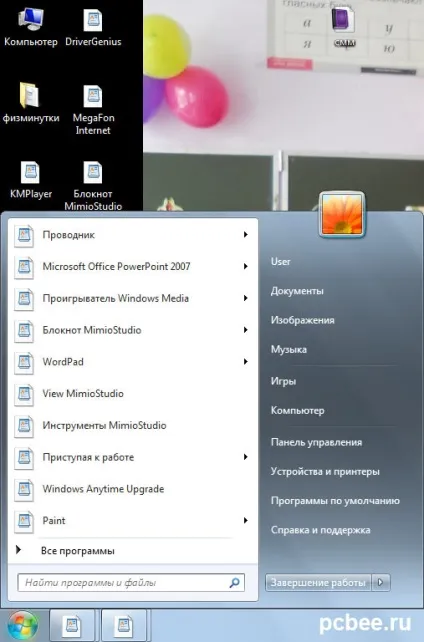Click the user account flower picture
The image size is (424, 642).
342,215
